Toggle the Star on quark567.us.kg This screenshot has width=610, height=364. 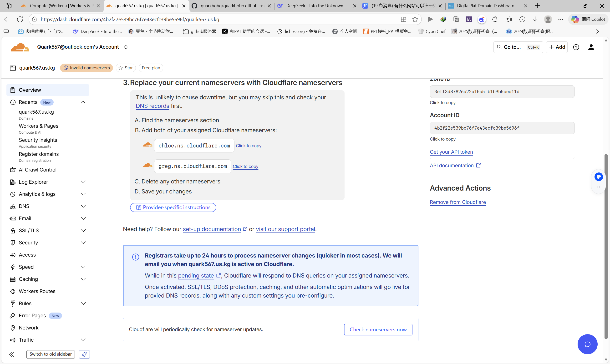pyautogui.click(x=126, y=68)
